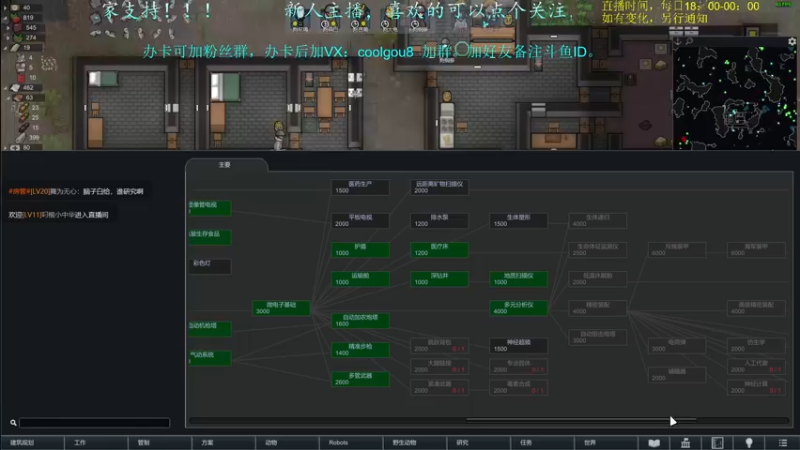800x450 pixels.
Task: Open the 工作 work tab
Action: 96,442
